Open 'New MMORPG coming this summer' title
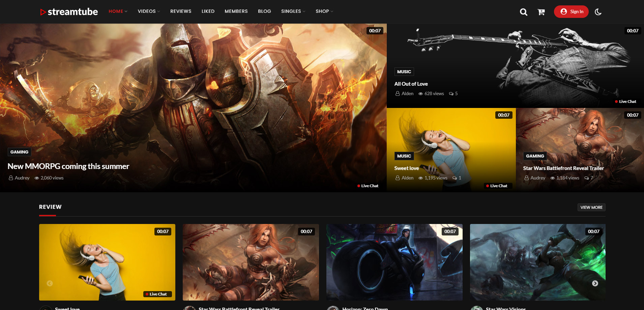This screenshot has height=310, width=644. pyautogui.click(x=68, y=166)
